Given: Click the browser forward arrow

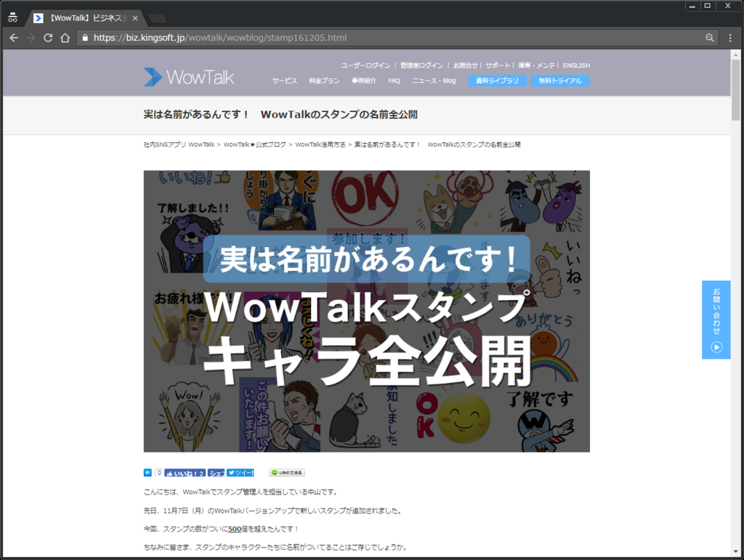Looking at the screenshot, I should click(31, 38).
